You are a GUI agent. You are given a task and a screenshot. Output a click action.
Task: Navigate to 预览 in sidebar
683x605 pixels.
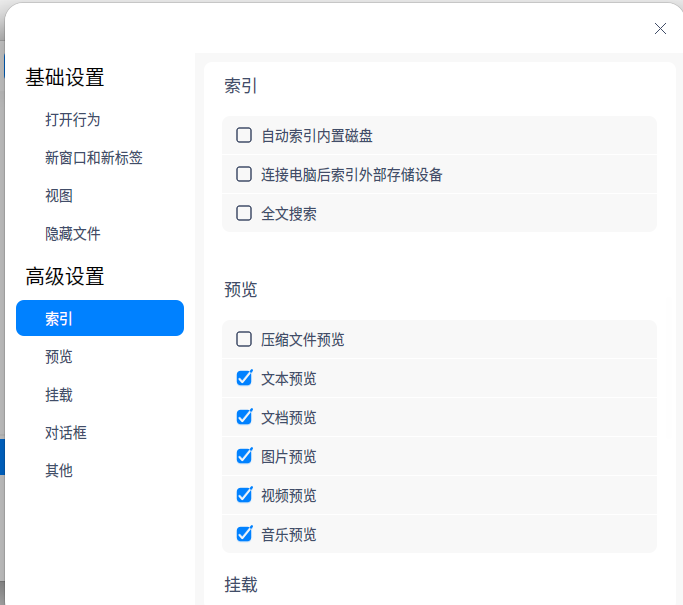pos(59,357)
